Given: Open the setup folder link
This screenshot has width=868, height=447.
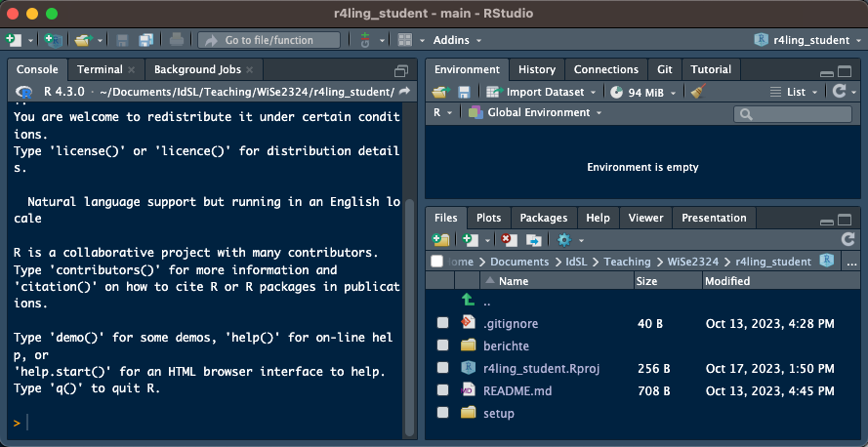Looking at the screenshot, I should pyautogui.click(x=499, y=413).
